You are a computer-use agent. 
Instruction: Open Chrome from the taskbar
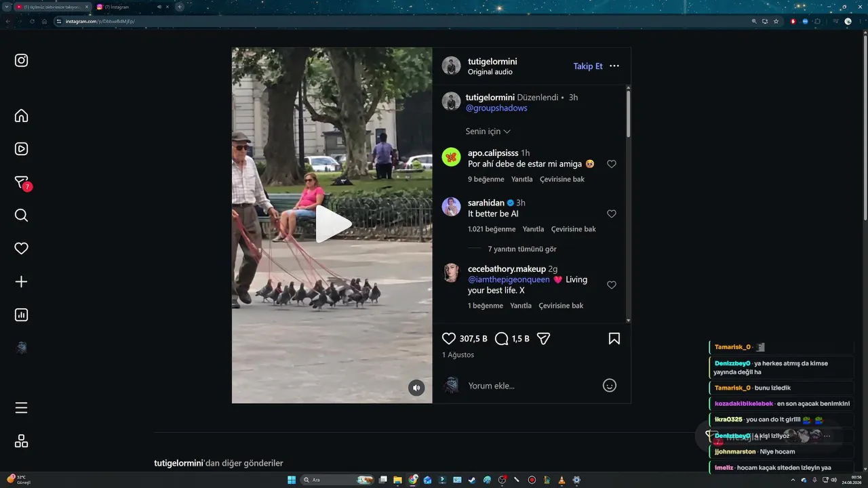coord(413,480)
